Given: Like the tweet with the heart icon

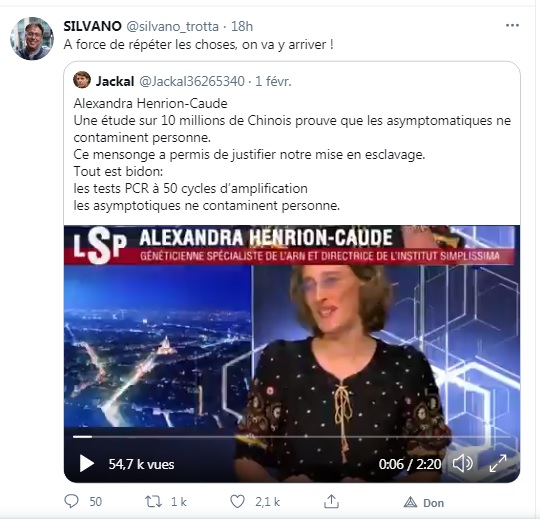Looking at the screenshot, I should (x=237, y=501).
